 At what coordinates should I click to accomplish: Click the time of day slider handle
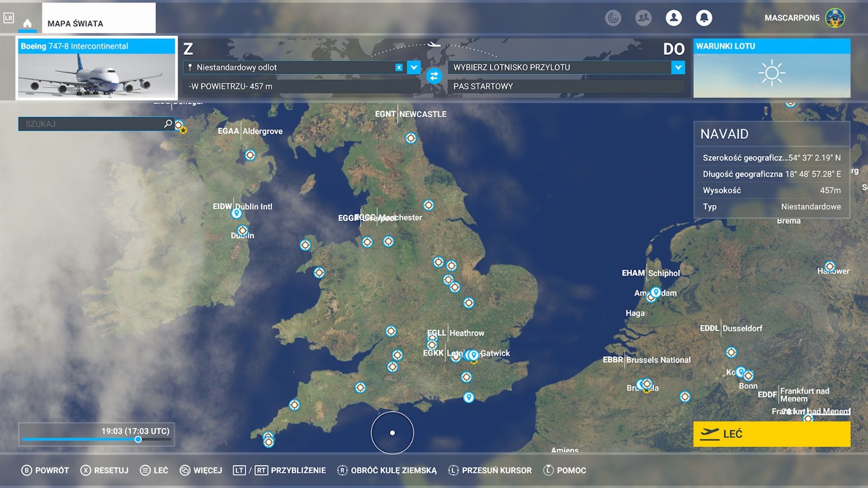point(138,439)
